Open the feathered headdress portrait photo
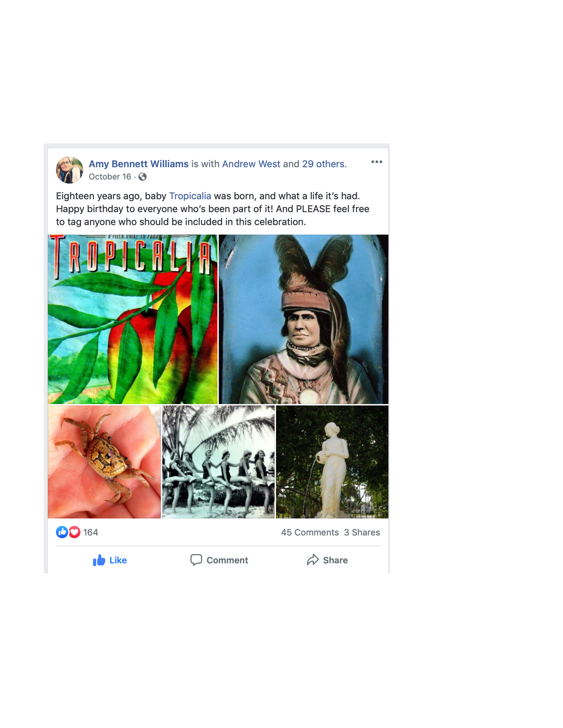563x728 pixels. [x=304, y=319]
